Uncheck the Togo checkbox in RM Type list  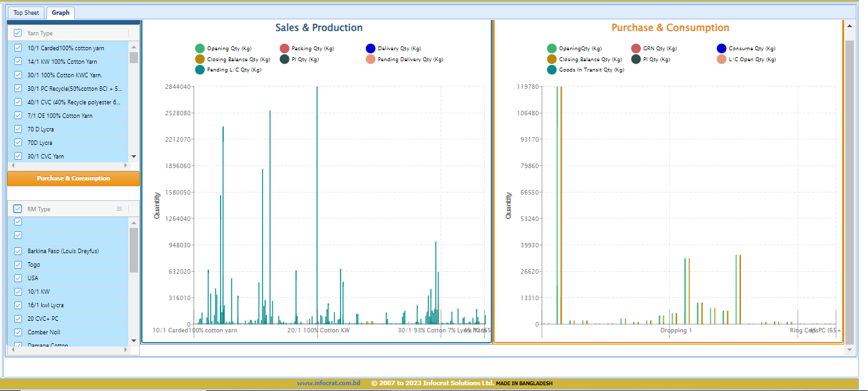18,265
